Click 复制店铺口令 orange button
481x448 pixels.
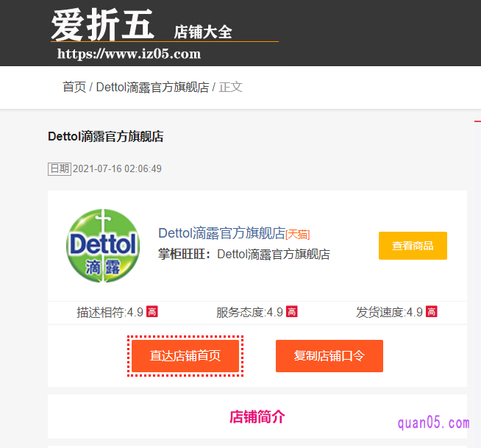[329, 356]
